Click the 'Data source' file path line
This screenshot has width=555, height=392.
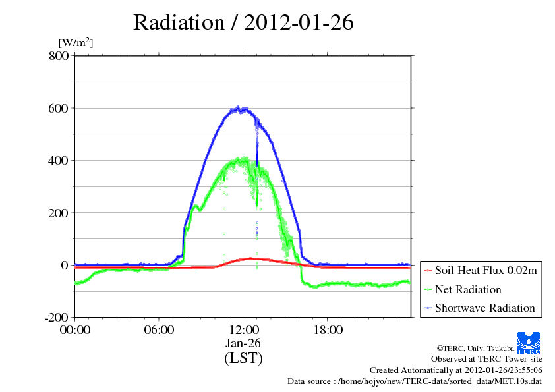[415, 381]
